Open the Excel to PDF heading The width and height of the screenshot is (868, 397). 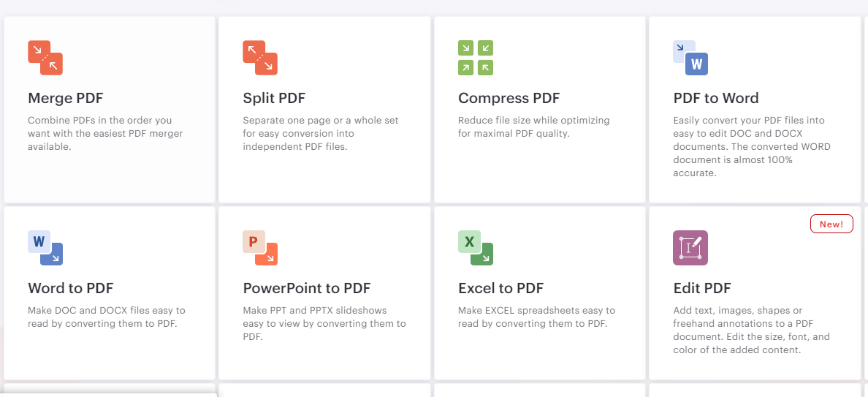pyautogui.click(x=501, y=289)
